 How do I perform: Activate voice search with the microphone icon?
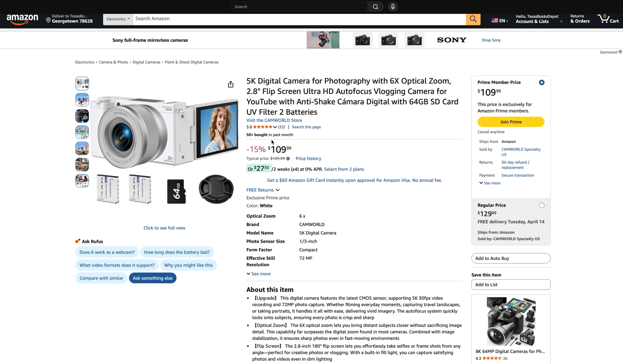point(393,7)
